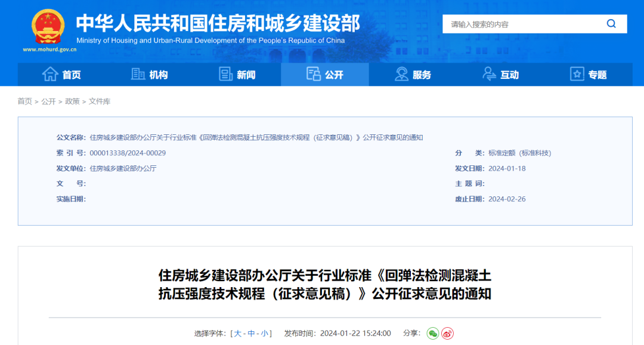Select the 大 large font size option
The height and width of the screenshot is (345, 644).
click(x=239, y=334)
